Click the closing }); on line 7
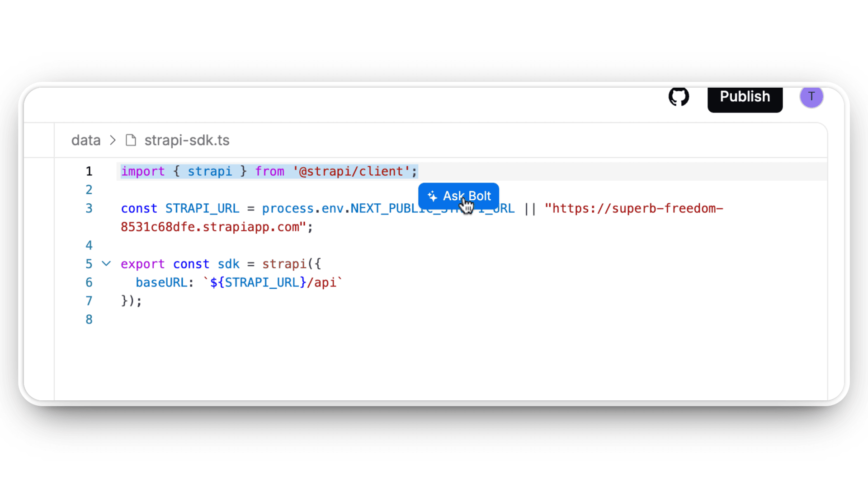Viewport: 868px width, 488px height. pyautogui.click(x=132, y=301)
